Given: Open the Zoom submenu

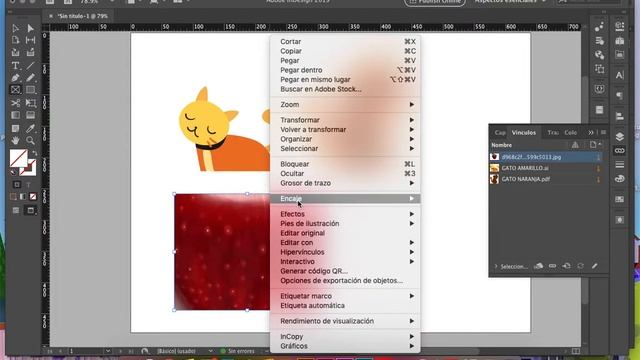Looking at the screenshot, I should click(x=345, y=104).
